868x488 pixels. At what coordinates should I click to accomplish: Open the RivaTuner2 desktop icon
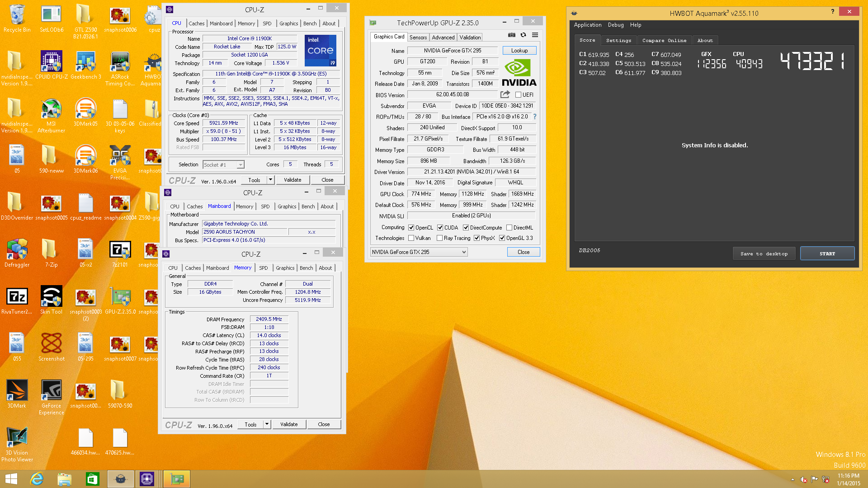point(17,300)
